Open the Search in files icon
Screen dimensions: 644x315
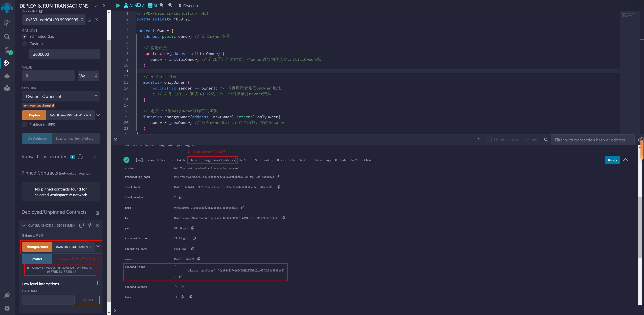point(7,37)
